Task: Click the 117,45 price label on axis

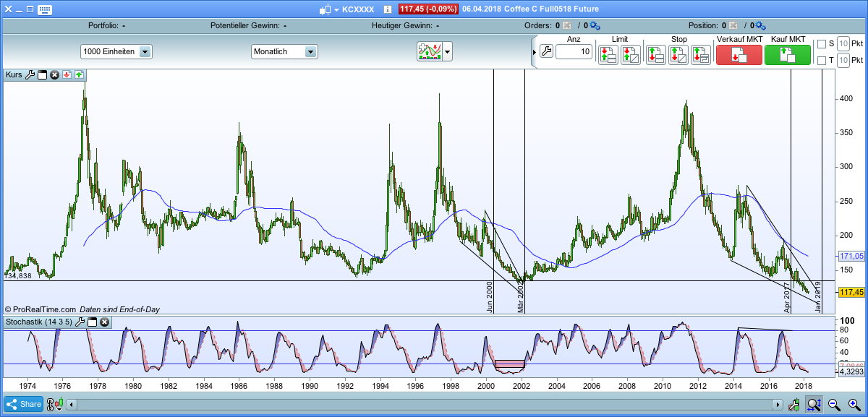Action: [x=851, y=292]
